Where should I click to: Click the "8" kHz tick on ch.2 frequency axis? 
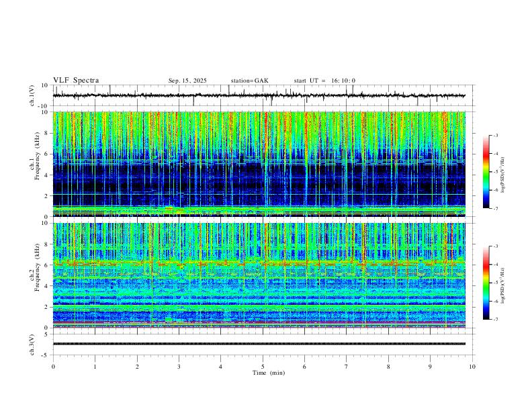(x=48, y=244)
